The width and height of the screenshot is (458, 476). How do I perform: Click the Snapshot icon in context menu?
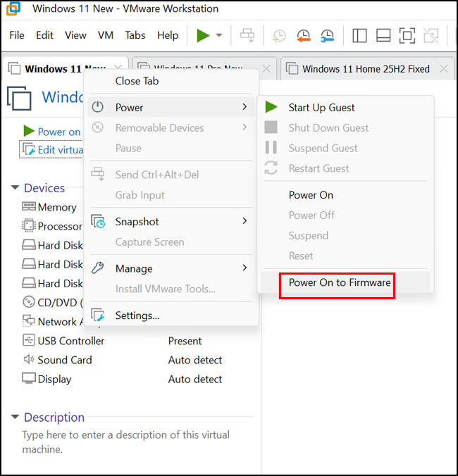pyautogui.click(x=98, y=221)
